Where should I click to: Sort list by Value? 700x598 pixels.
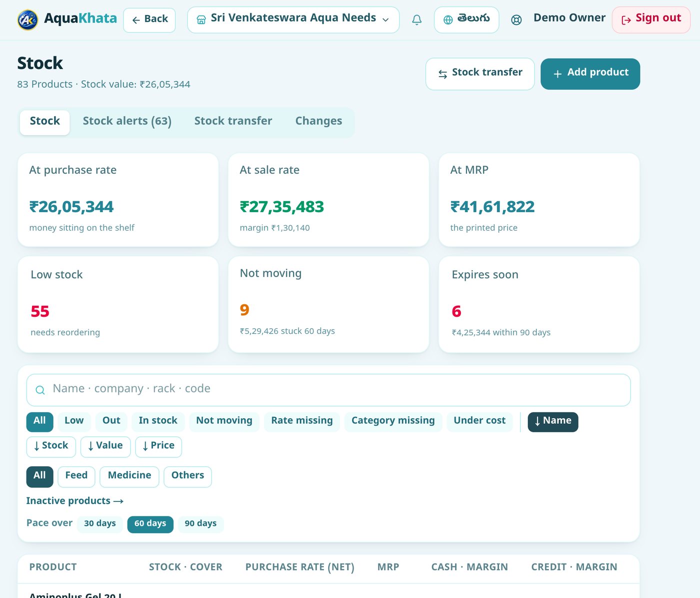click(x=105, y=446)
